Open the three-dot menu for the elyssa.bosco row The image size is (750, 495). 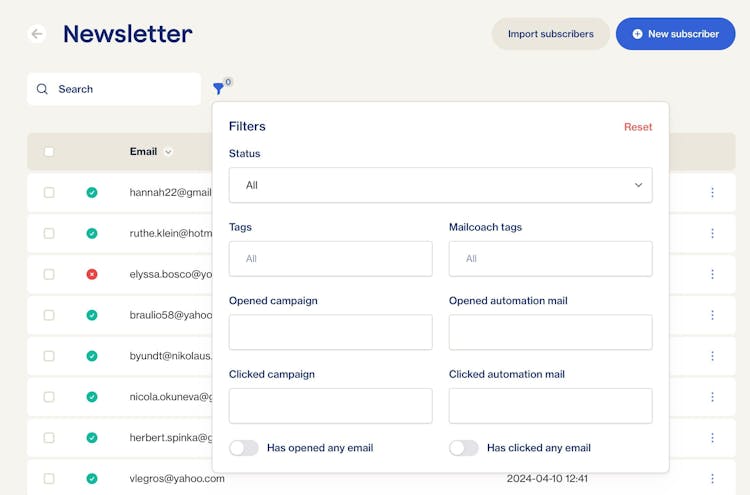[712, 274]
